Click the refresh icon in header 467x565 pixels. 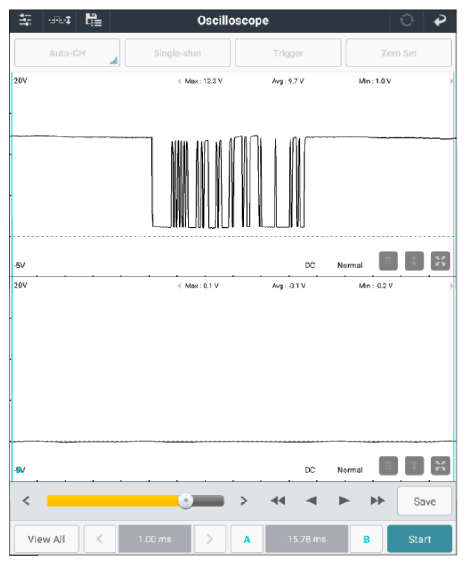[407, 20]
